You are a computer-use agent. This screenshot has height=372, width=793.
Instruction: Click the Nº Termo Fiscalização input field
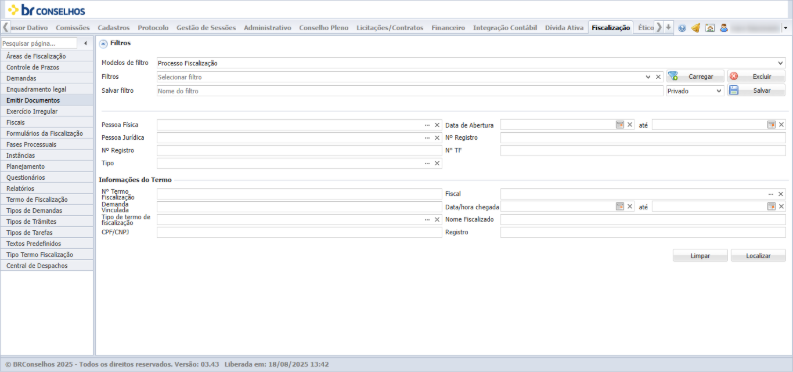coord(299,194)
